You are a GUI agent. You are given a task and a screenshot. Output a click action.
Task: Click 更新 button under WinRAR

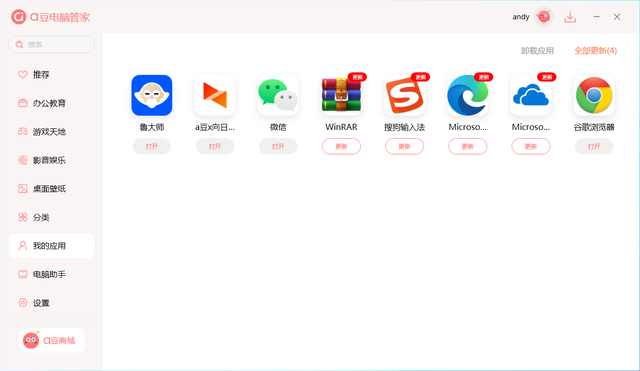pyautogui.click(x=341, y=146)
